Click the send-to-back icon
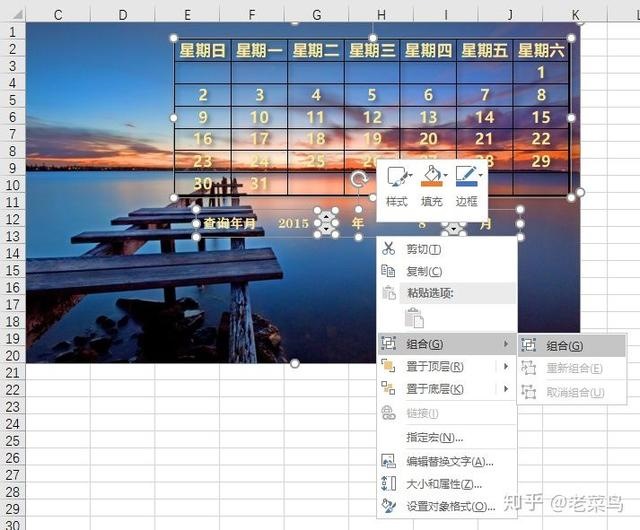640x530 pixels. tap(388, 388)
